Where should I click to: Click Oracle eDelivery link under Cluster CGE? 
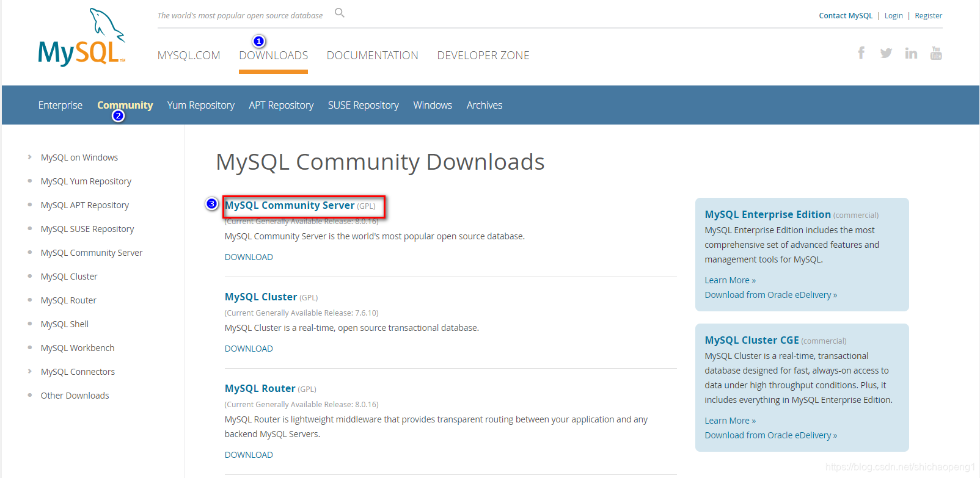click(x=771, y=435)
